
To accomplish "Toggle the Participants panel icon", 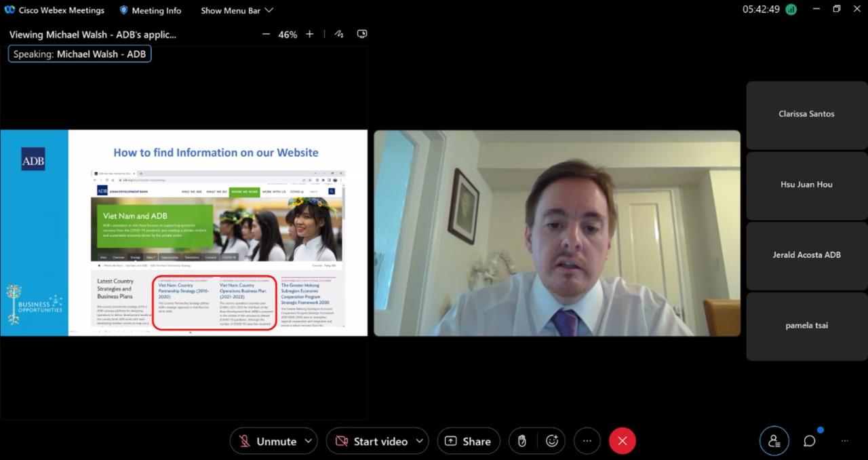I will click(774, 441).
